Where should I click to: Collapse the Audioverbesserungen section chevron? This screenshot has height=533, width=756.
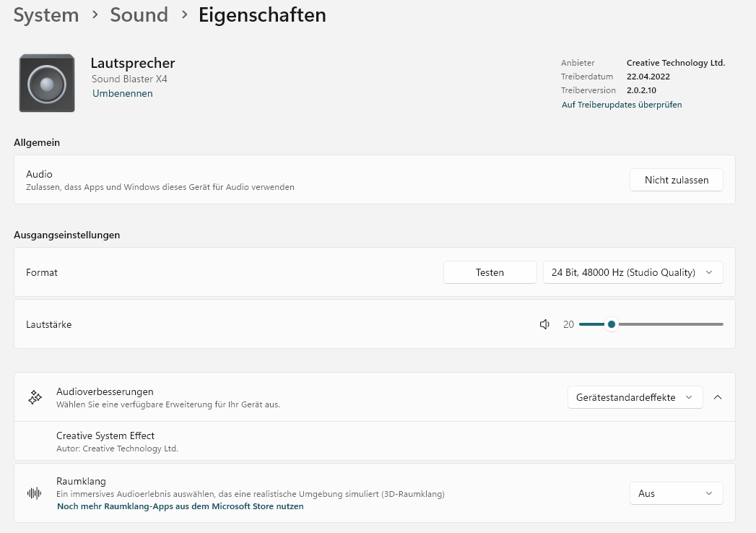click(718, 397)
